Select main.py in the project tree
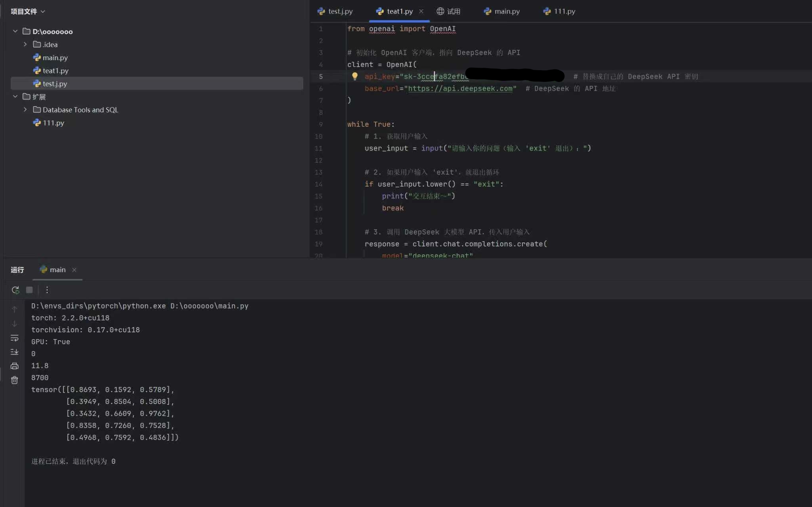Viewport: 812px width, 507px height. (x=55, y=57)
